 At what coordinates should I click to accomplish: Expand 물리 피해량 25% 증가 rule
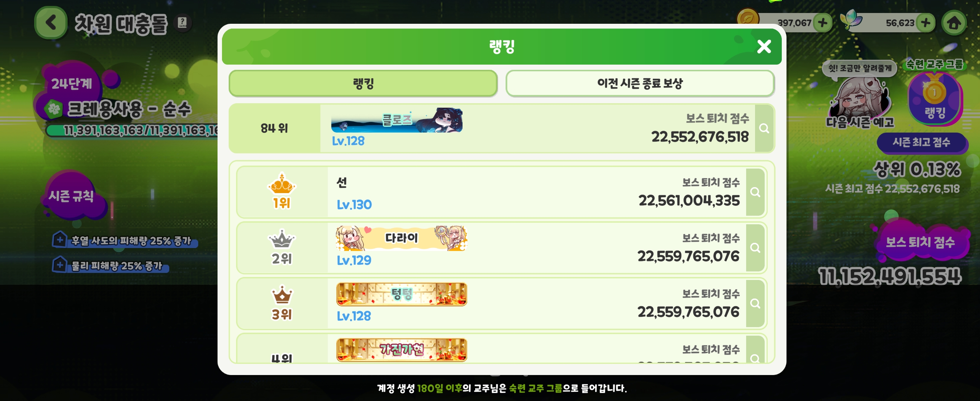pyautogui.click(x=110, y=265)
